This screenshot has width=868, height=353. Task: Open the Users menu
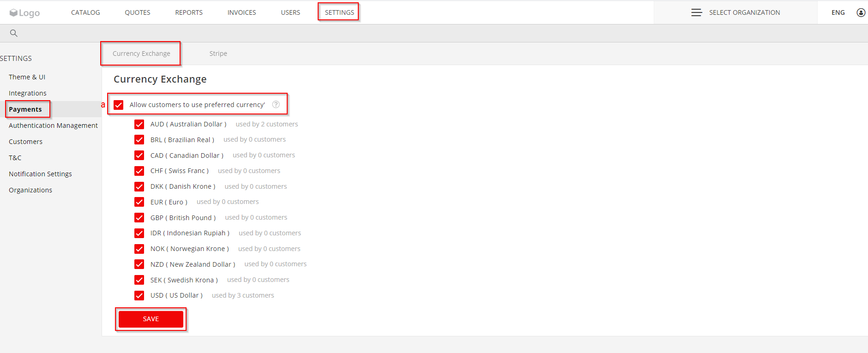point(290,12)
